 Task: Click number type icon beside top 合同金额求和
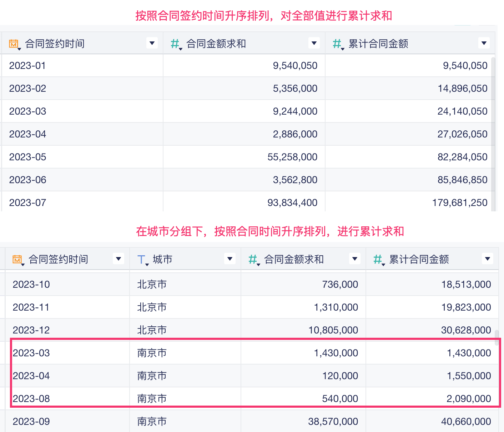(x=175, y=44)
